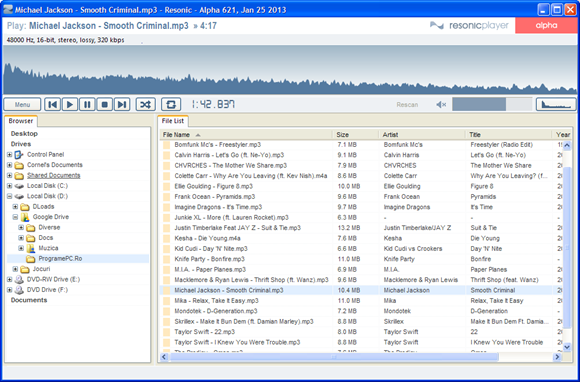The height and width of the screenshot is (382, 580).
Task: Select the DVD Drive (F:) icon
Action: point(19,290)
